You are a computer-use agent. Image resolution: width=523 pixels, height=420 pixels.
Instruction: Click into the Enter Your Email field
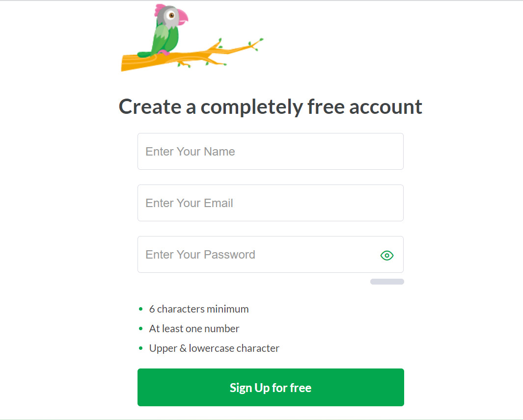pos(270,203)
